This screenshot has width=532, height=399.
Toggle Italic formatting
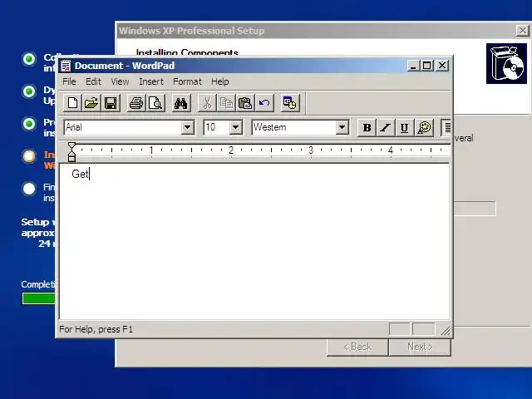pyautogui.click(x=386, y=127)
